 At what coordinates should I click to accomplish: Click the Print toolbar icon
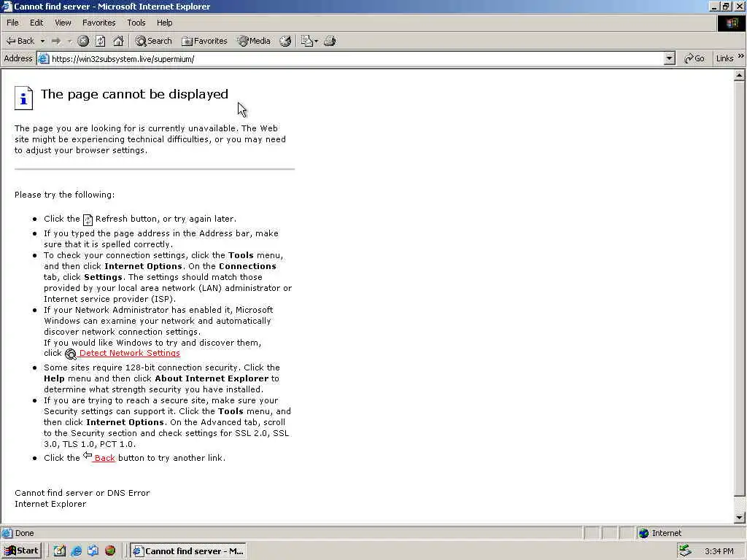[x=330, y=41]
